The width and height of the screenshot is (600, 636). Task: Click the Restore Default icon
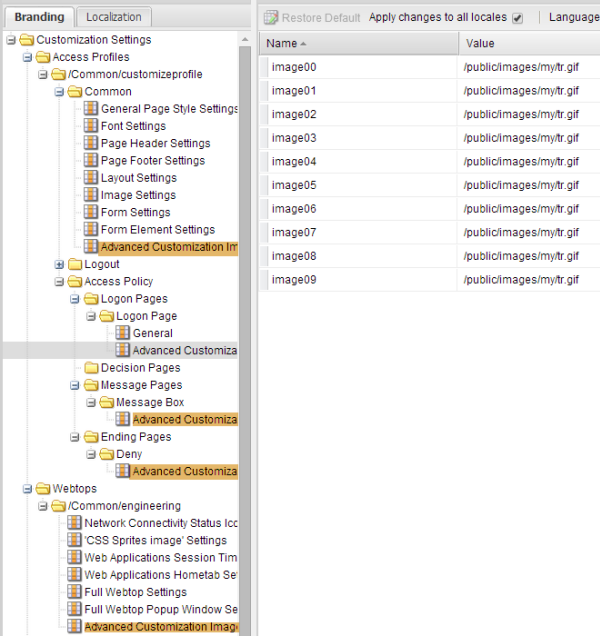271,18
